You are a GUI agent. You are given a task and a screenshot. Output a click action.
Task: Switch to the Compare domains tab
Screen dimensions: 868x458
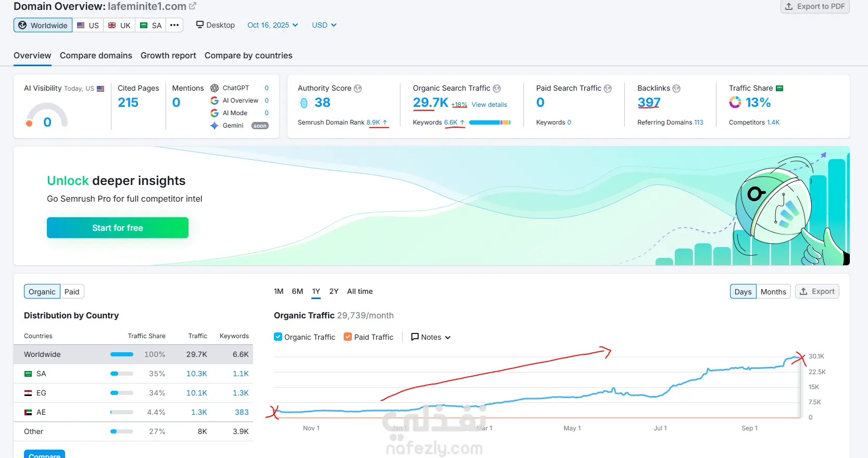(x=96, y=55)
